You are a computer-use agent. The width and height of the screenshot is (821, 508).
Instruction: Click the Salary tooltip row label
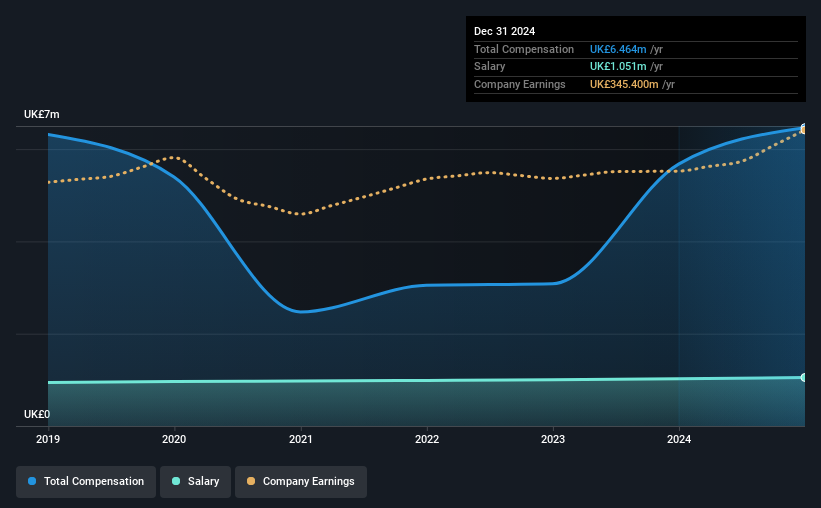pyautogui.click(x=490, y=67)
